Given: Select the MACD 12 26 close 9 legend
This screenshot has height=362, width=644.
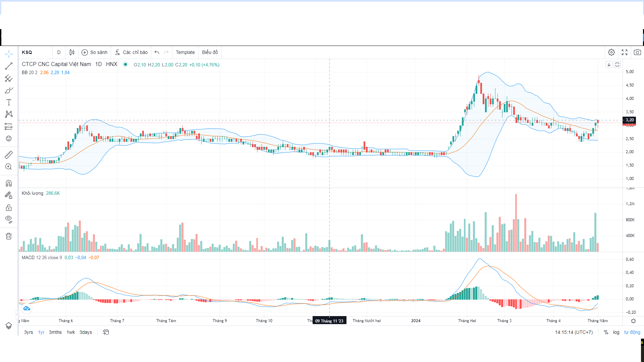Looking at the screenshot, I should pyautogui.click(x=42, y=257).
